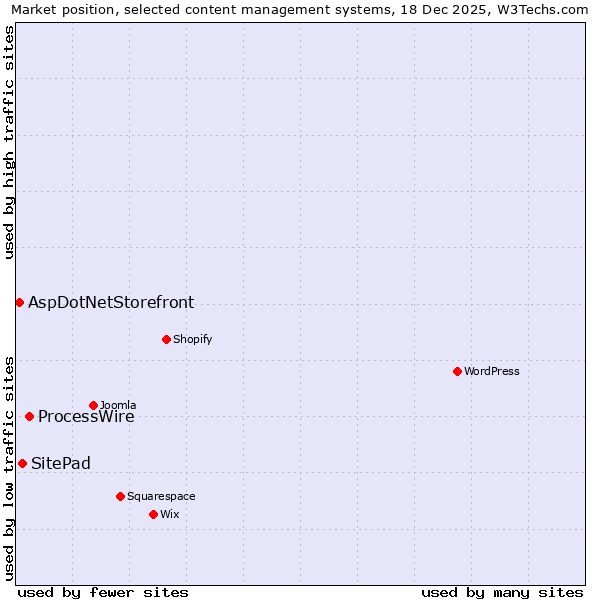The image size is (600, 600).
Task: Click the red diamond next to Shopify
Action: click(x=166, y=339)
